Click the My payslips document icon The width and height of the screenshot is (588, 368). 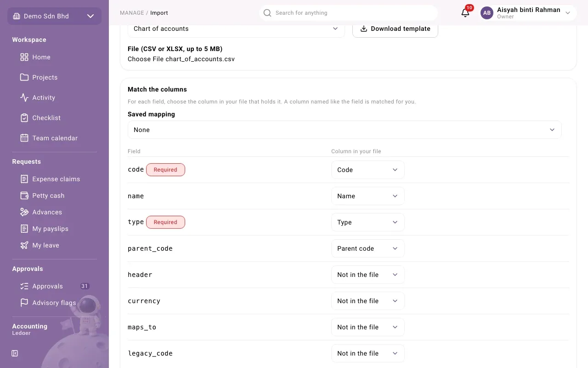pyautogui.click(x=24, y=229)
